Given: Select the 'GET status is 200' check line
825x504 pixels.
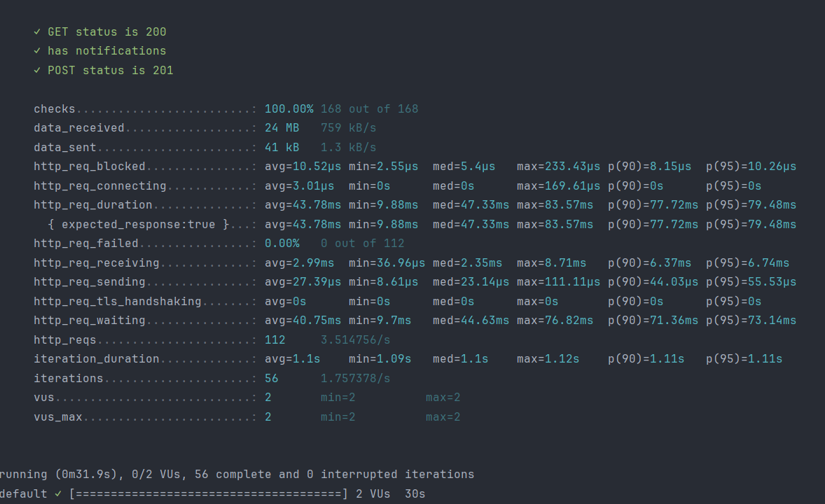Looking at the screenshot, I should [100, 32].
